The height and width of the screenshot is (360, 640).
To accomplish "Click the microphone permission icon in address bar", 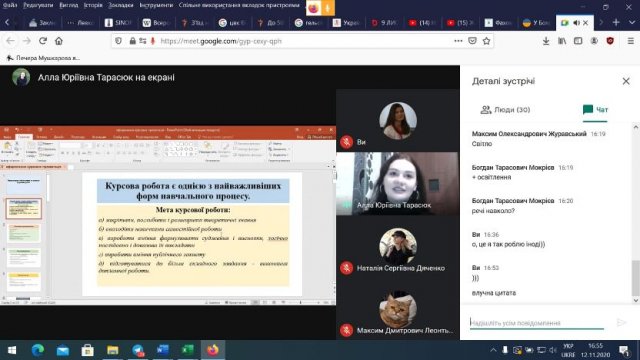I will tap(153, 41).
